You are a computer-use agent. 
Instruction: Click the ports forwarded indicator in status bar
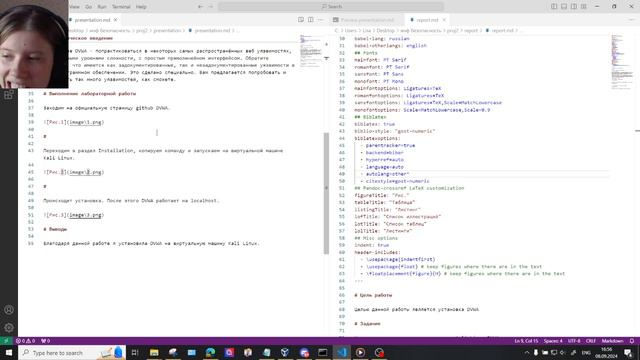pos(45,341)
